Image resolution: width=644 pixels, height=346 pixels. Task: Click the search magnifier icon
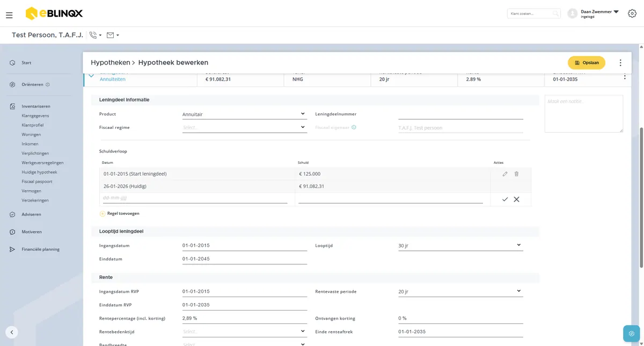click(x=555, y=13)
